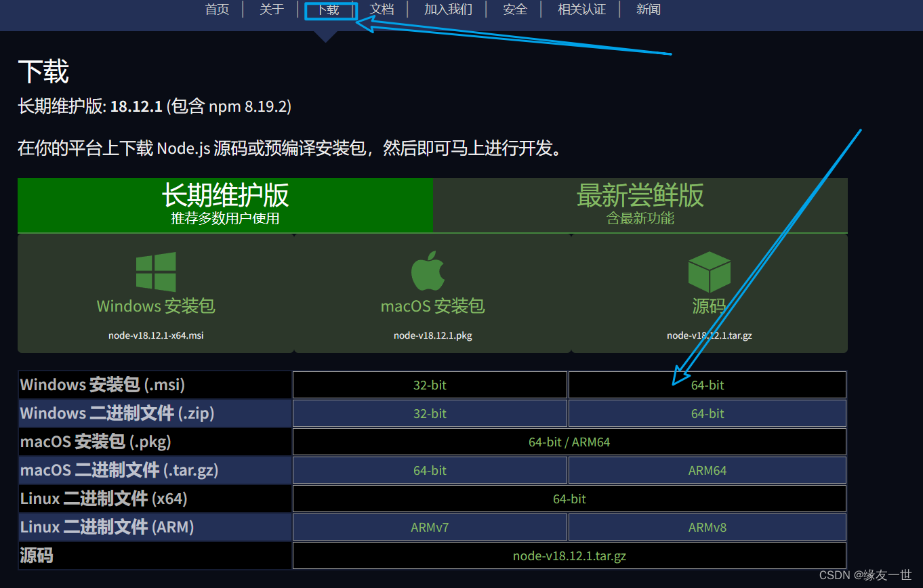This screenshot has height=588, width=923.
Task: Click the 18.12.1 version number text
Action: [x=136, y=106]
